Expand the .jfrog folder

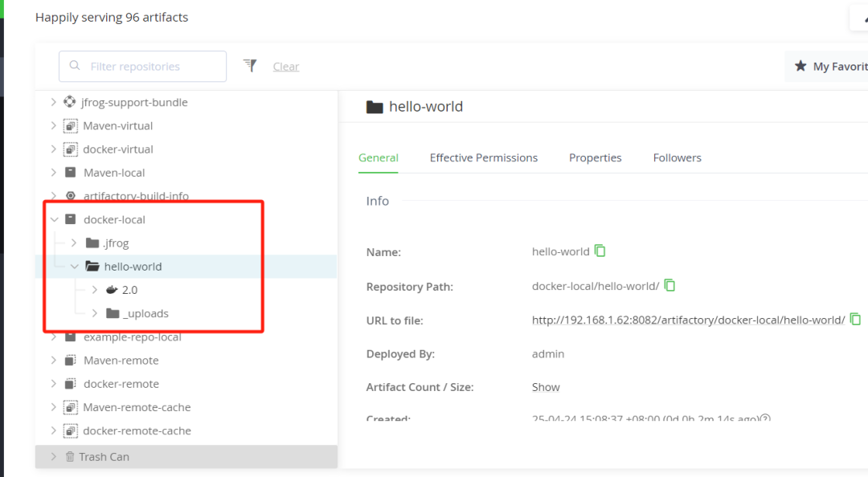point(74,243)
